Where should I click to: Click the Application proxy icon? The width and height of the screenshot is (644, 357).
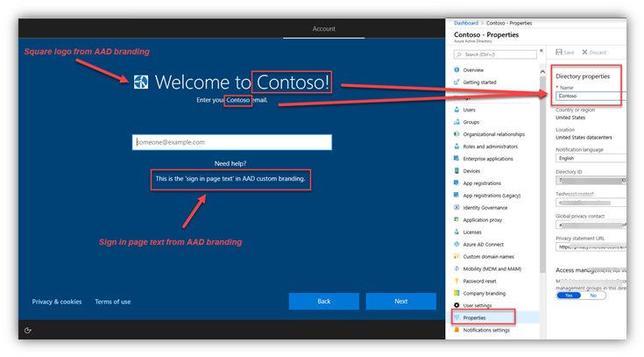(x=456, y=219)
